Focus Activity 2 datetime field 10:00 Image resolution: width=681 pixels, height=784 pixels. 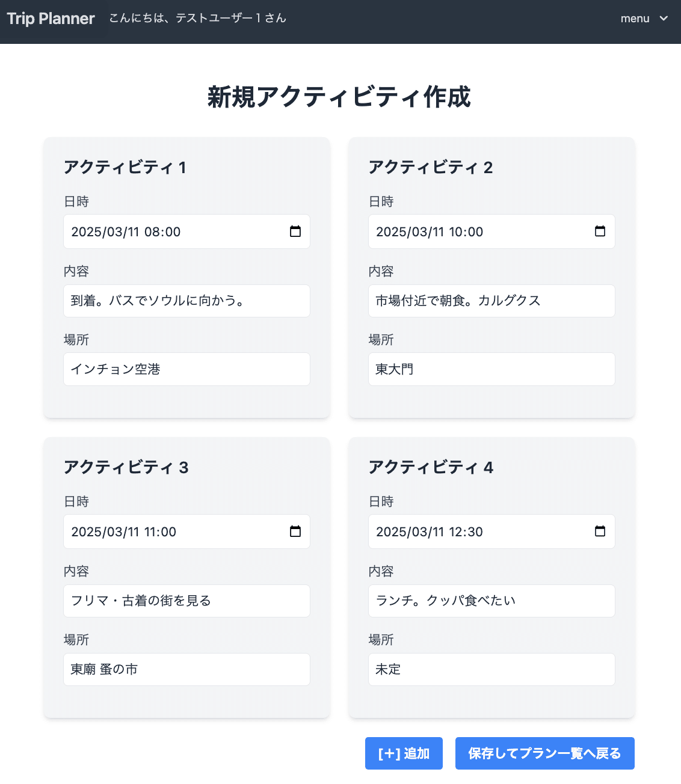click(x=491, y=231)
